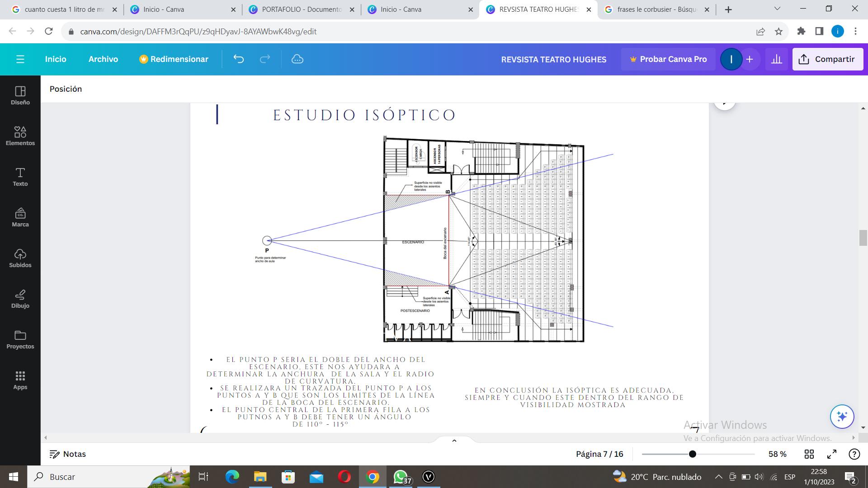Viewport: 868px width, 488px height.
Task: Open WhatsApp from taskbar
Action: point(401,477)
